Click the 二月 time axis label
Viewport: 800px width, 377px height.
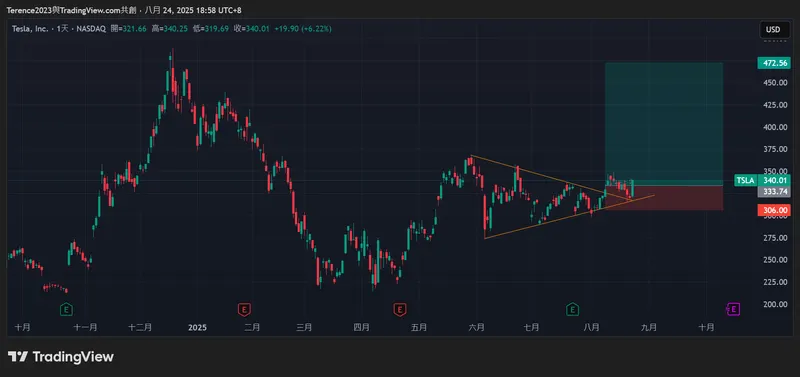tap(252, 327)
